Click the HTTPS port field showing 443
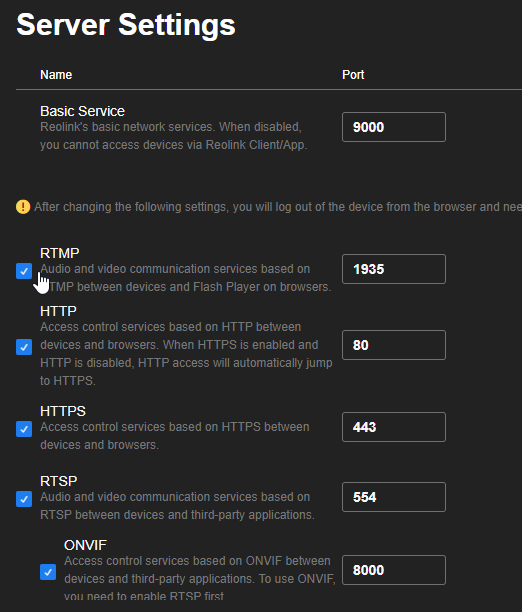Screen dimensions: 522x612 click(x=394, y=427)
